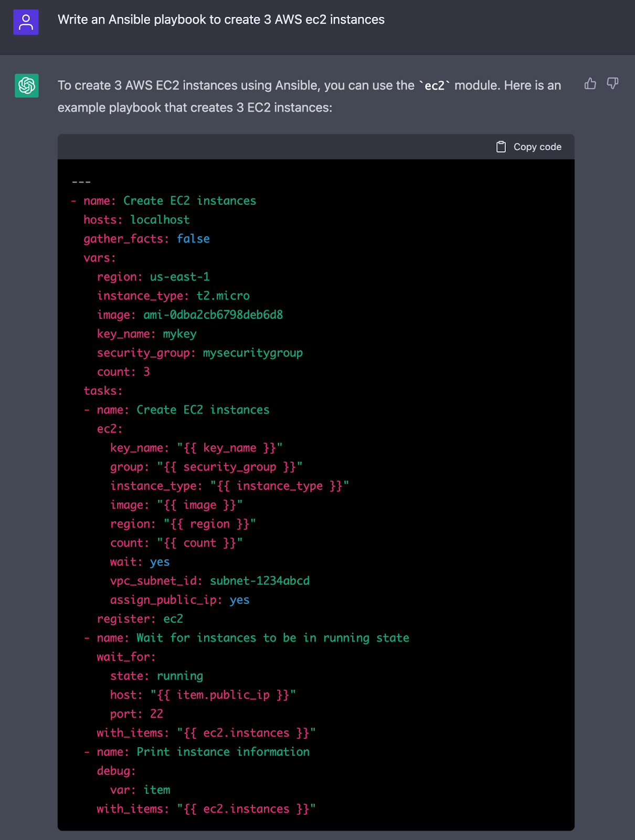Click the user prompt about Ansible playbook
Image resolution: width=635 pixels, height=840 pixels.
tap(221, 20)
